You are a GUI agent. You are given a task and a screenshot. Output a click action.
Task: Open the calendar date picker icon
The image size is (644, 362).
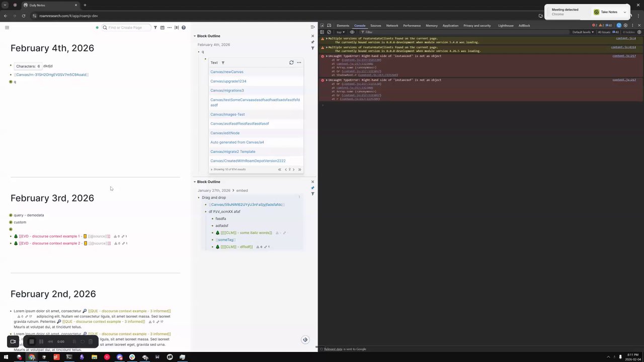[163, 28]
